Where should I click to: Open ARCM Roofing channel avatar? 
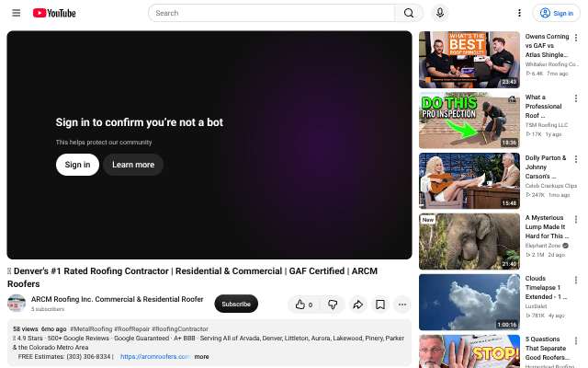17,304
